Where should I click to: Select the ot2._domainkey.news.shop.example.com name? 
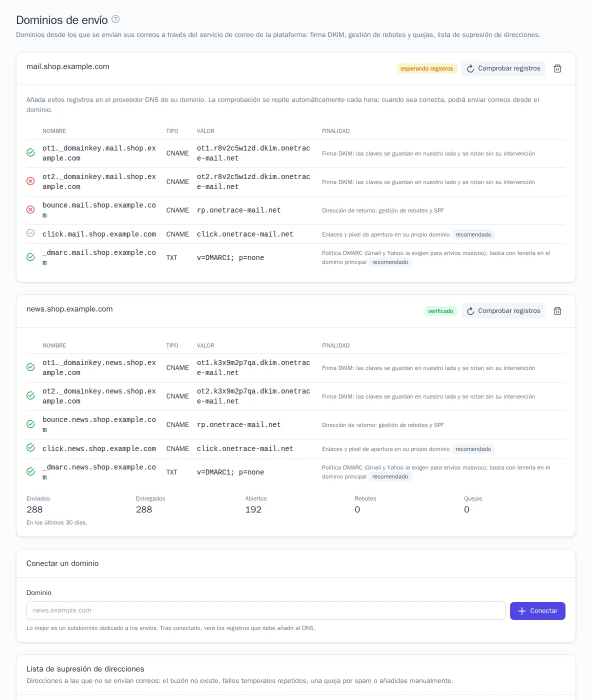click(99, 396)
